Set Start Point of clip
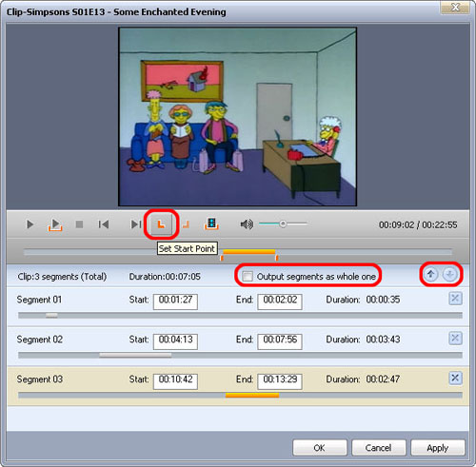 pyautogui.click(x=161, y=224)
